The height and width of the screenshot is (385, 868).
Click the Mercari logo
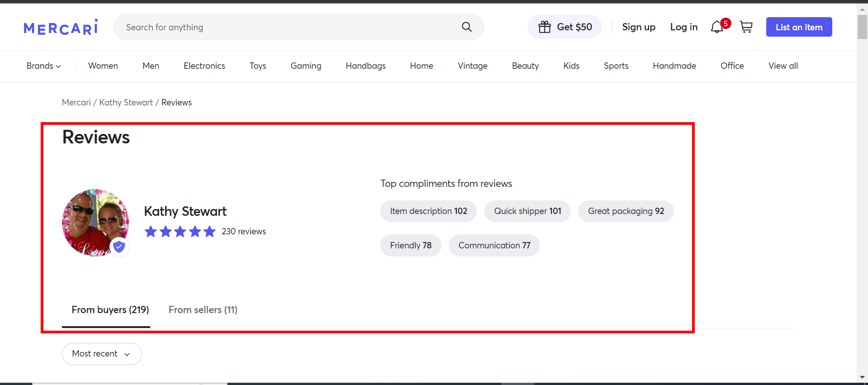pyautogui.click(x=61, y=27)
